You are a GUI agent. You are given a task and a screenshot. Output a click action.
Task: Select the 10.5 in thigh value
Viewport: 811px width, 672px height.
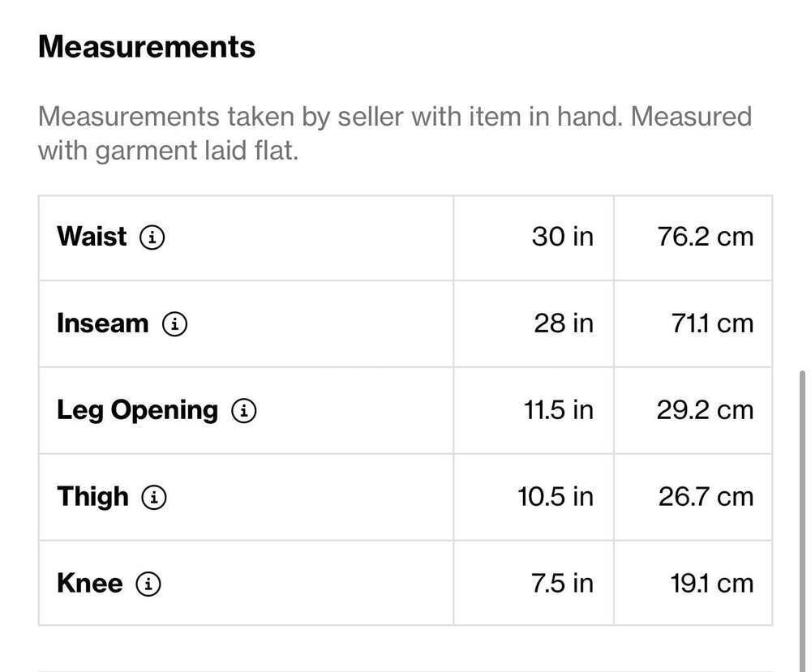(556, 497)
